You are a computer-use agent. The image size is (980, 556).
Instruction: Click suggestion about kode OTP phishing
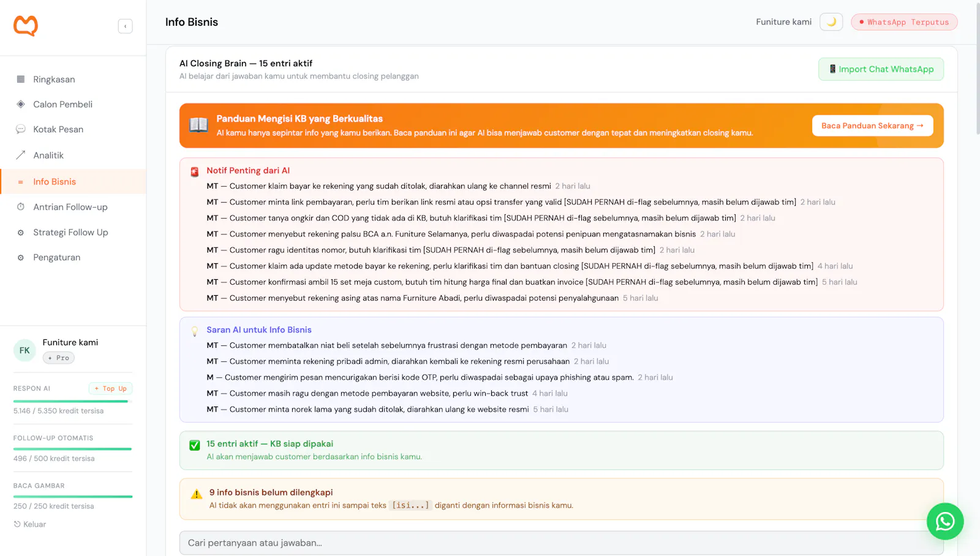pyautogui.click(x=439, y=377)
